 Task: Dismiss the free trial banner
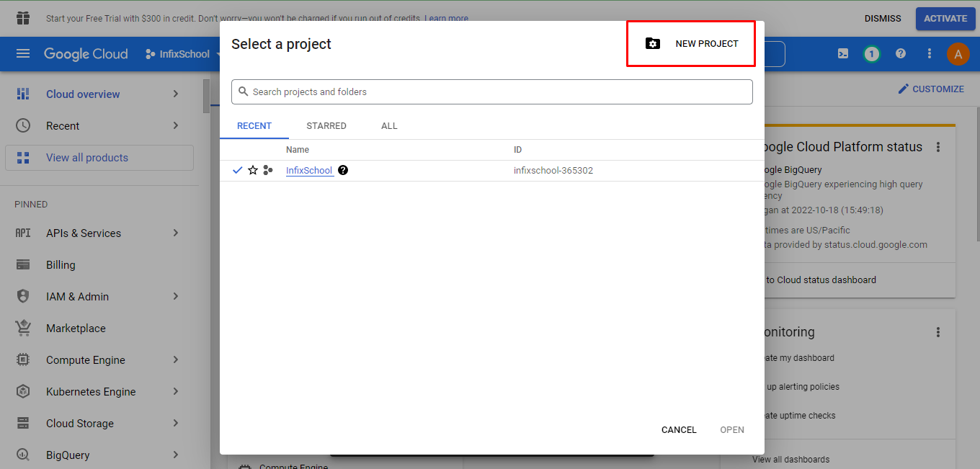(883, 18)
